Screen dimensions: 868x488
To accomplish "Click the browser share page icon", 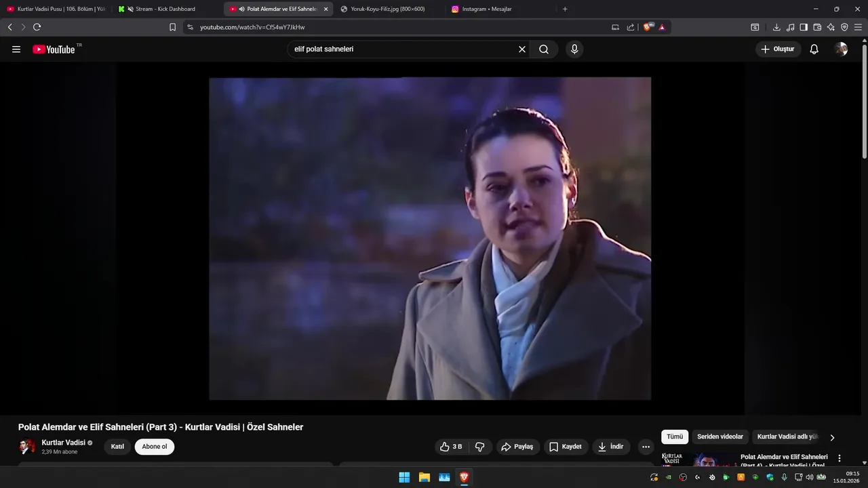I will pyautogui.click(x=631, y=27).
